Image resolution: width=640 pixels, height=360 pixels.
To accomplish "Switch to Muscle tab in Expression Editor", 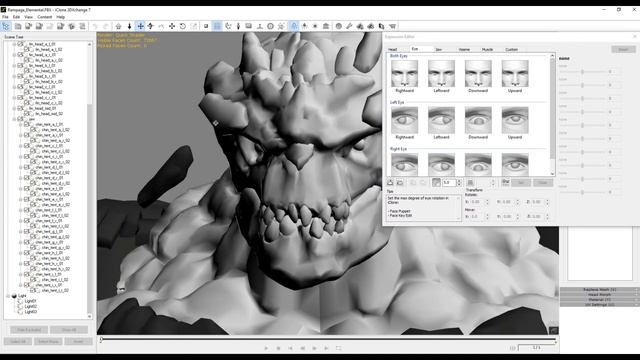I will click(x=487, y=49).
